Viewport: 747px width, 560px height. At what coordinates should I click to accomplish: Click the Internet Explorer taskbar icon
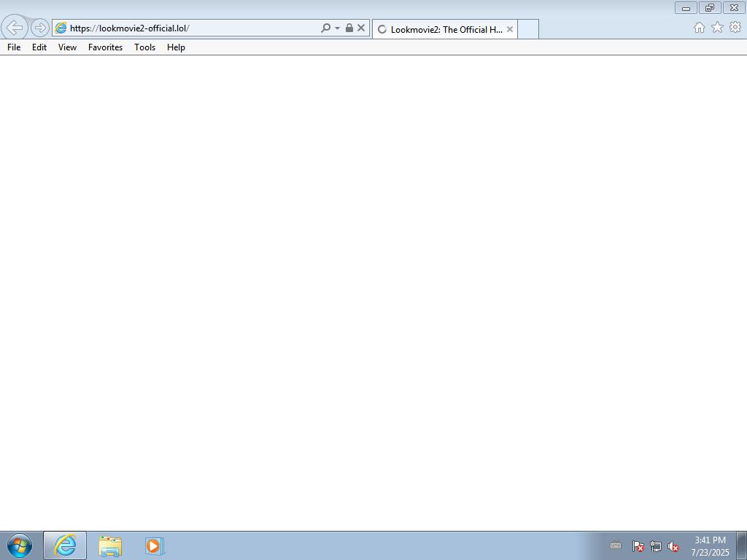pyautogui.click(x=65, y=545)
